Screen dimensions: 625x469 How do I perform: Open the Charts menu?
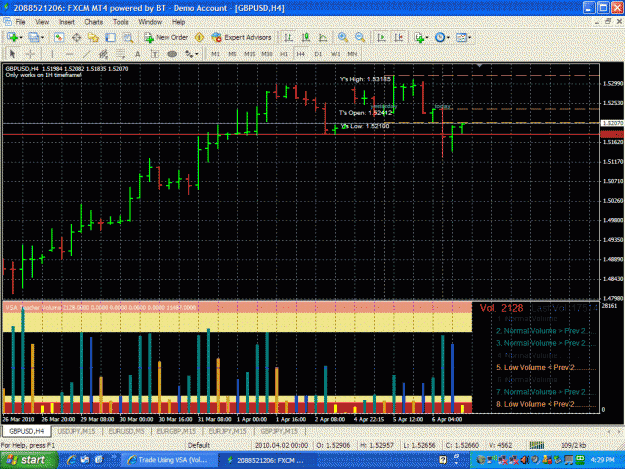(x=94, y=22)
